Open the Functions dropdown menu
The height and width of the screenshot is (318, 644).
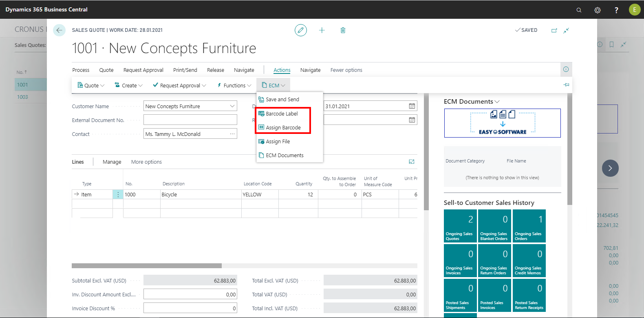click(234, 85)
